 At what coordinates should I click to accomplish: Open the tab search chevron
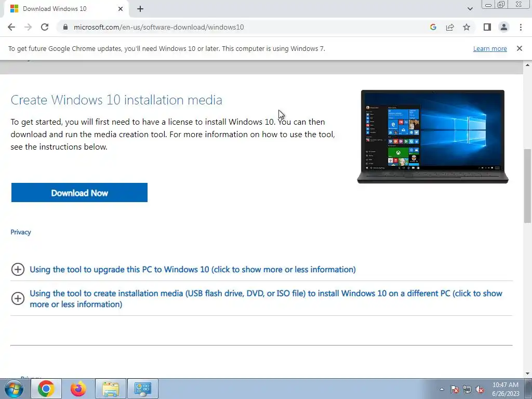(470, 9)
